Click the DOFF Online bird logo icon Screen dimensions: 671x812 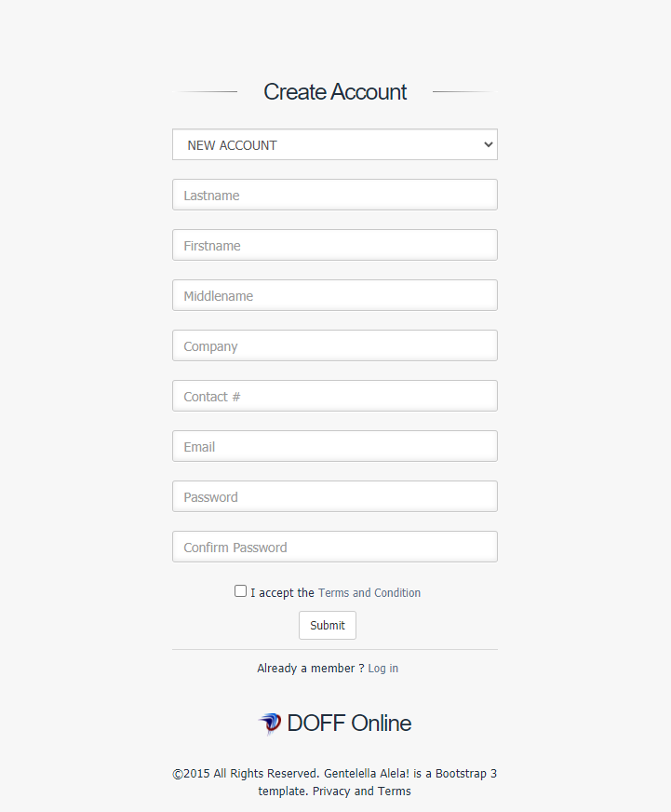tap(270, 724)
